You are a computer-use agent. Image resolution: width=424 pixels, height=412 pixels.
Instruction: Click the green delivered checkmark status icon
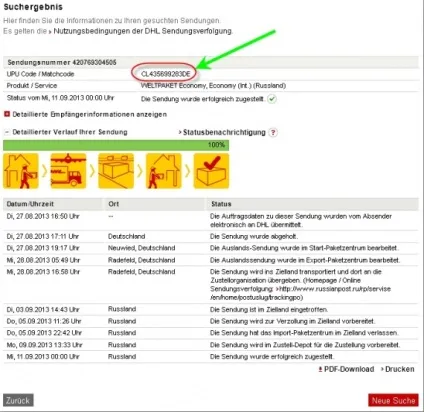[x=272, y=99]
